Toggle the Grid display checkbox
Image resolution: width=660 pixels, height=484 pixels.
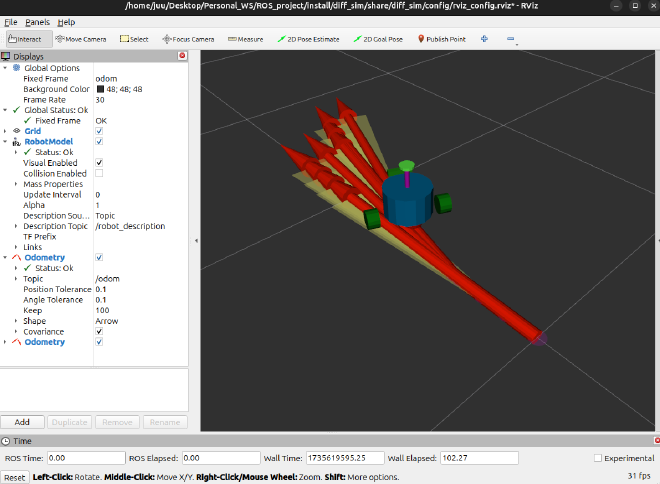(99, 131)
